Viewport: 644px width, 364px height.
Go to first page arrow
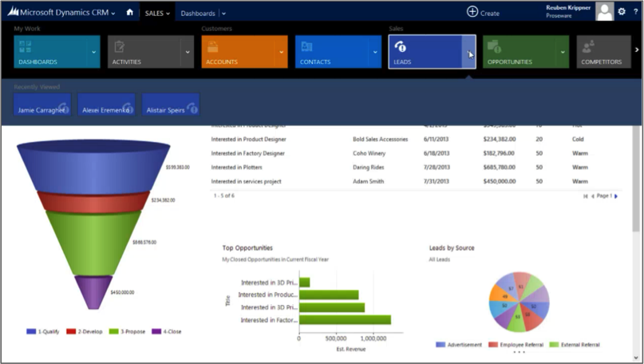(586, 196)
